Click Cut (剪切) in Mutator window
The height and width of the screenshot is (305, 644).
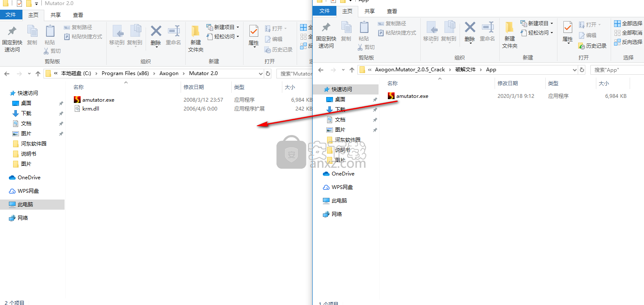(x=52, y=51)
